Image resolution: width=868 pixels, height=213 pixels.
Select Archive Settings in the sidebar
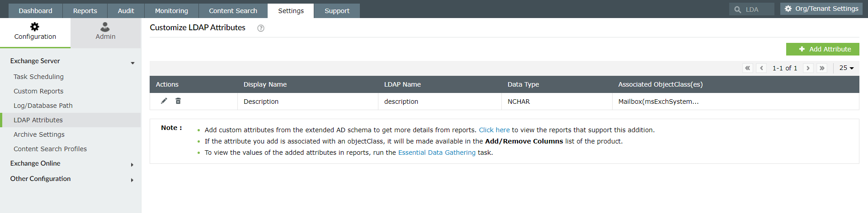click(x=39, y=134)
